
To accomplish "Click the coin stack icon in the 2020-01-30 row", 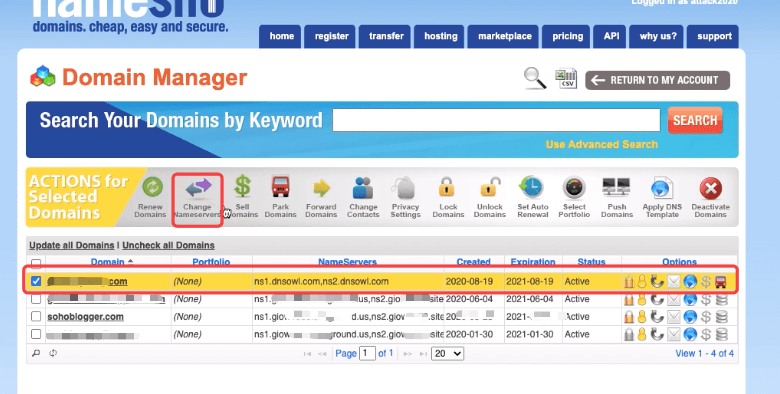I will pos(722,334).
